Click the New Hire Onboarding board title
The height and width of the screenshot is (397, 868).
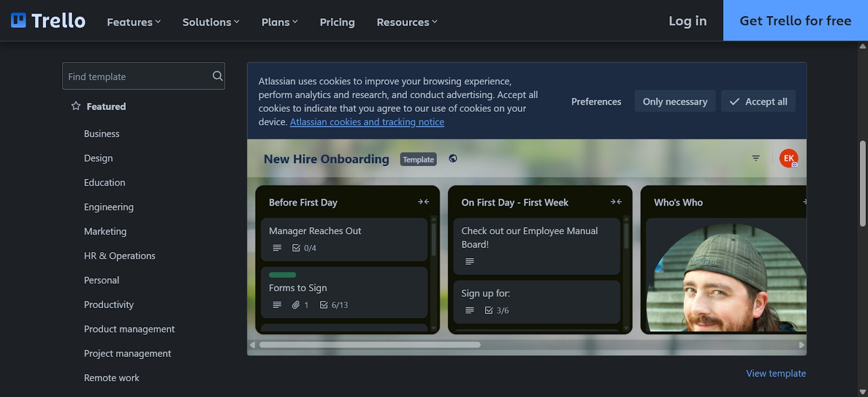point(326,159)
